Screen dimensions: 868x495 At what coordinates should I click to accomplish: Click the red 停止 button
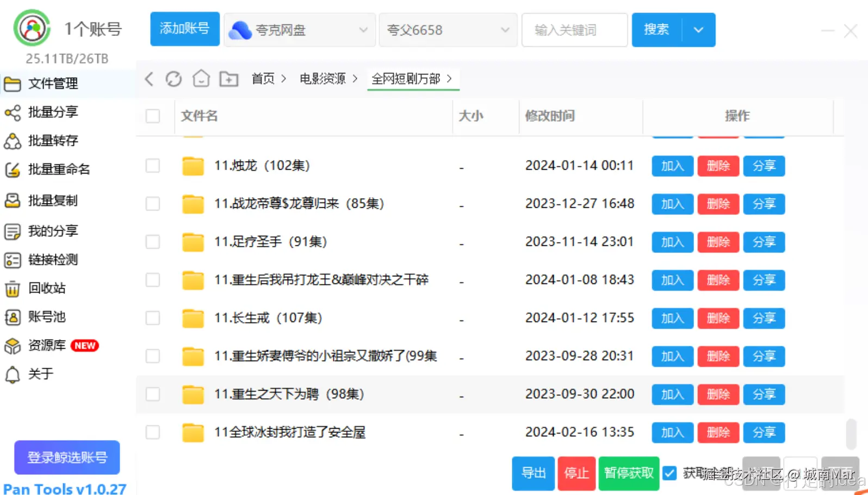pyautogui.click(x=576, y=473)
